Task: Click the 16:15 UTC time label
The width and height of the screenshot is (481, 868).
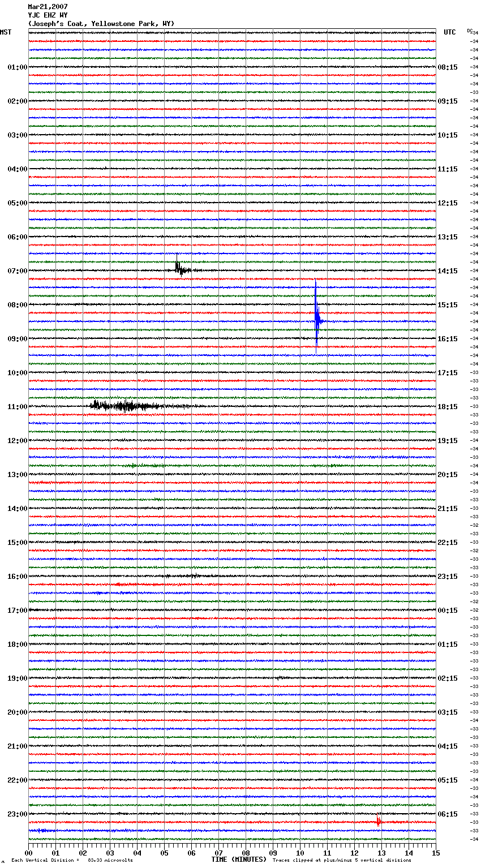Action: pyautogui.click(x=448, y=339)
